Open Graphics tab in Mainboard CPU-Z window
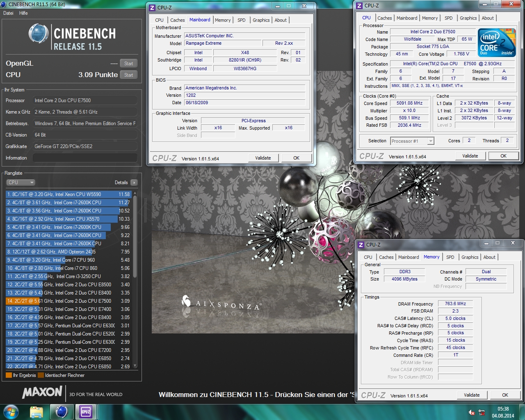 point(261,20)
